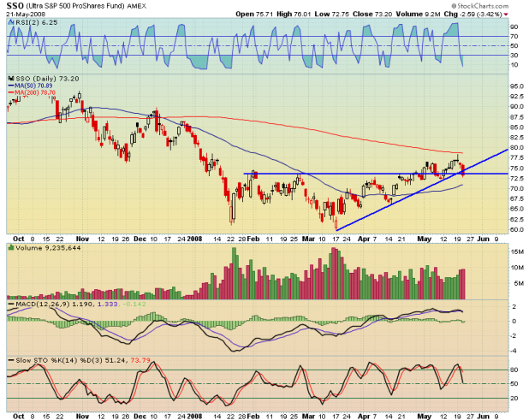Click the '5M' volume axis label

pos(519,283)
